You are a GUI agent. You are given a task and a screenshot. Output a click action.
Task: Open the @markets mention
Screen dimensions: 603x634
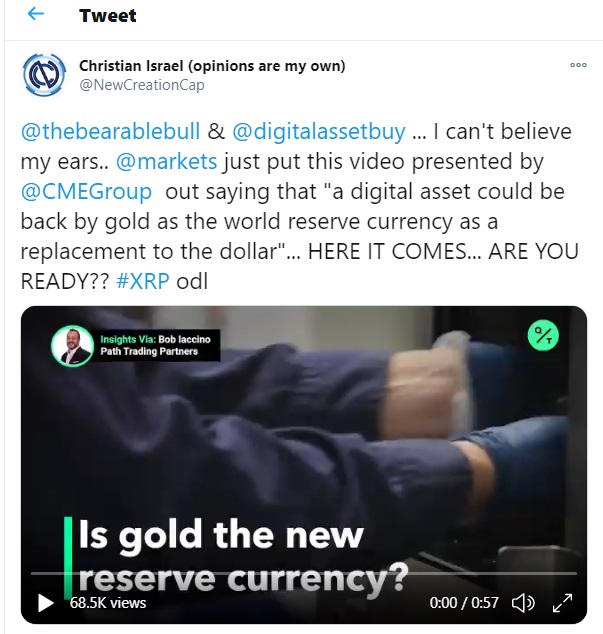[x=167, y=161]
